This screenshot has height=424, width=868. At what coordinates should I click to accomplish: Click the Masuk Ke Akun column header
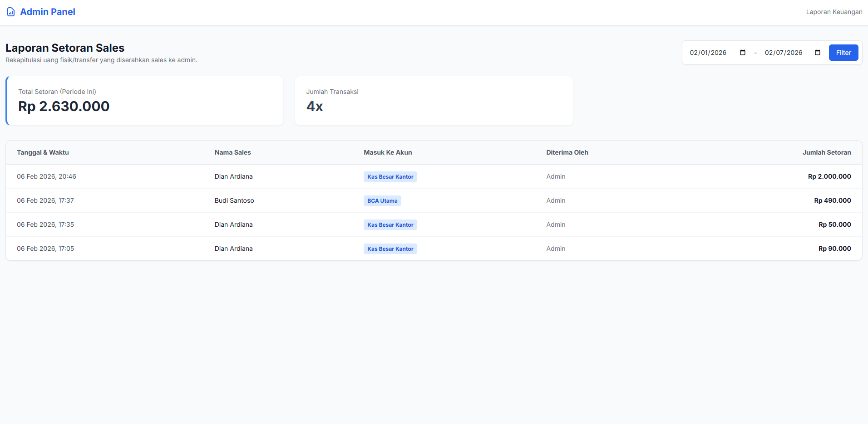(388, 152)
